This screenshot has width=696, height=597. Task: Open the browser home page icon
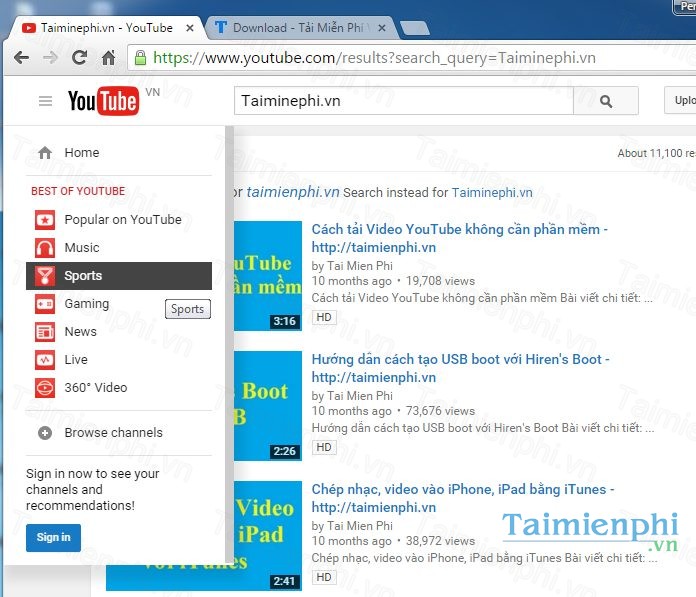click(108, 58)
